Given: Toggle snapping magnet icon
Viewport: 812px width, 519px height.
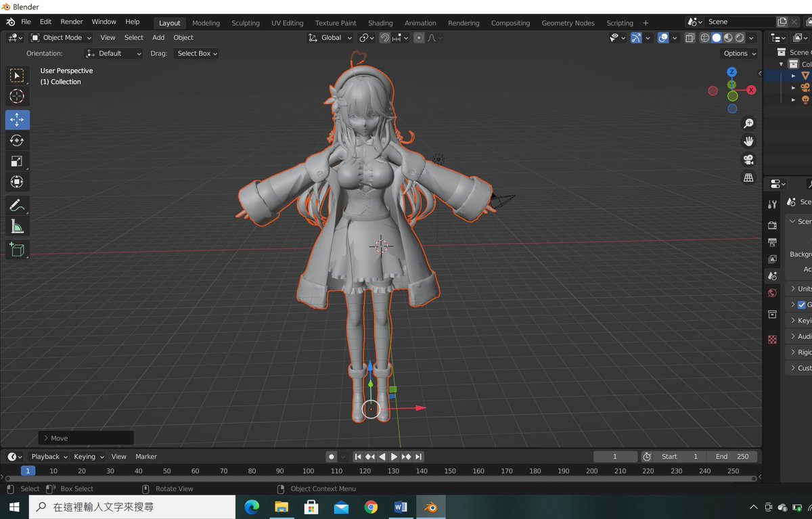Looking at the screenshot, I should pos(384,38).
